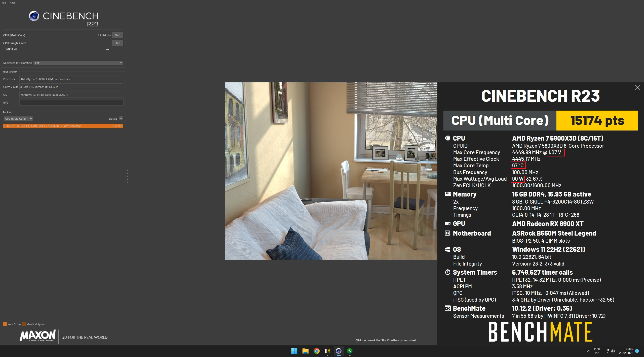Expand the ranking Details dropdown arrow

point(121,119)
